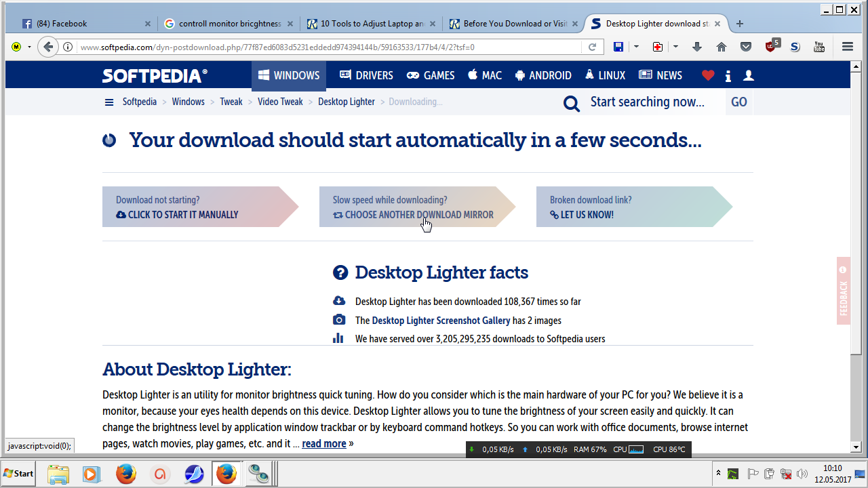Switch to the 'controll monitor bricghtness' Google tab
Image resolution: width=868 pixels, height=488 pixels.
click(229, 24)
